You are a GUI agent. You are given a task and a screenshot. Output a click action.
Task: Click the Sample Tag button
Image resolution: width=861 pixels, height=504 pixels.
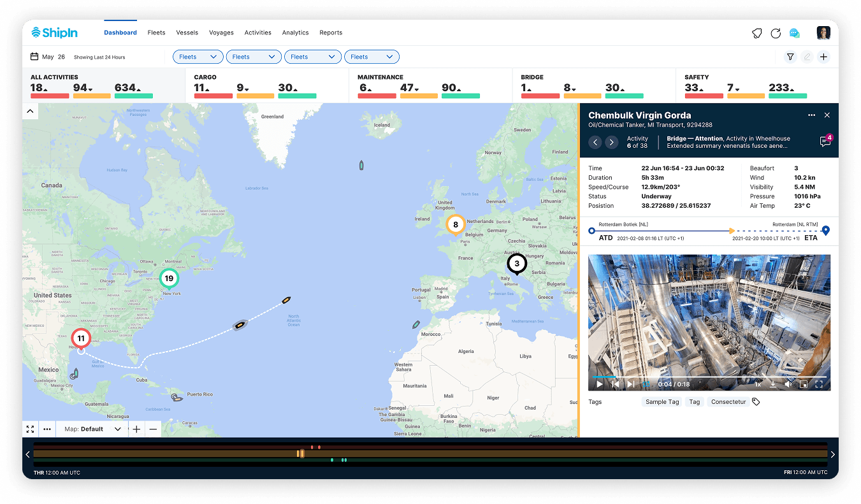662,401
